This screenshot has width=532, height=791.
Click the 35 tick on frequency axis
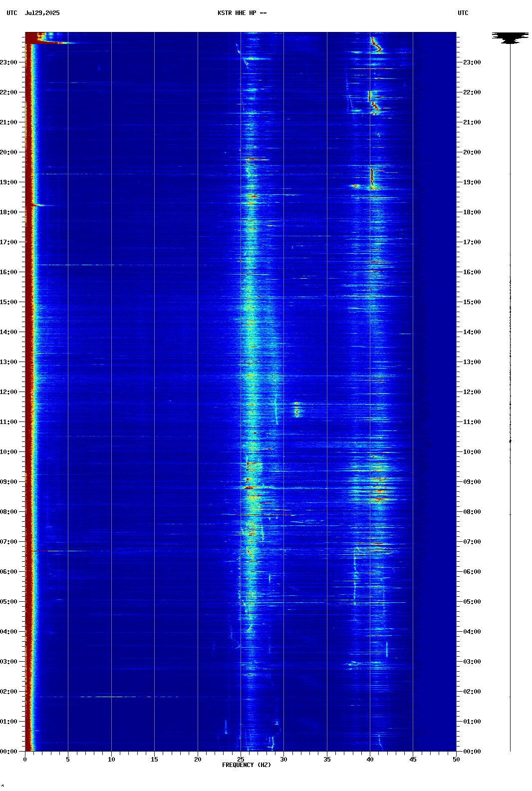point(327,760)
